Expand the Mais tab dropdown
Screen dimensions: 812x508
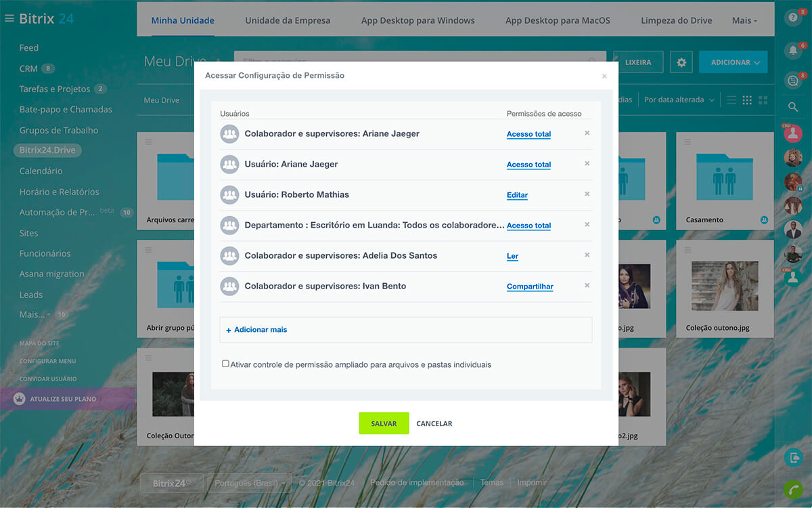click(x=744, y=20)
